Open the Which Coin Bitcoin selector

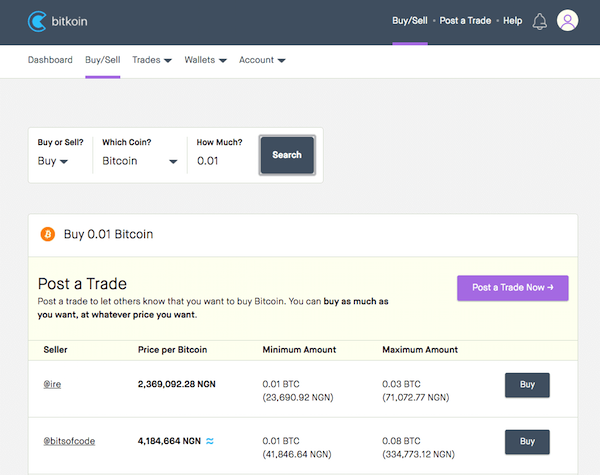pyautogui.click(x=140, y=161)
